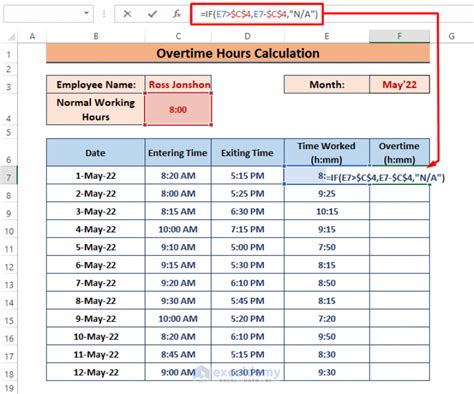This screenshot has height=394, width=474.
Task: Open the Insert Function fx button
Action: point(177,14)
